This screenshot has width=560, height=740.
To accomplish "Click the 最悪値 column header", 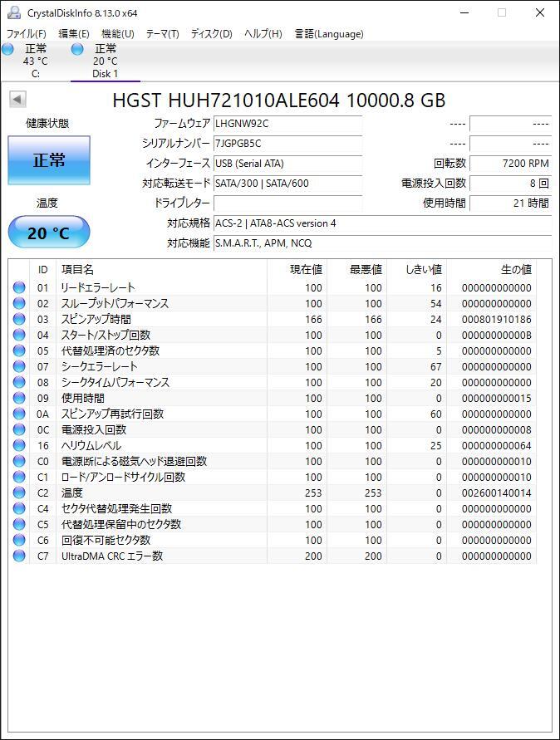I will click(x=357, y=269).
